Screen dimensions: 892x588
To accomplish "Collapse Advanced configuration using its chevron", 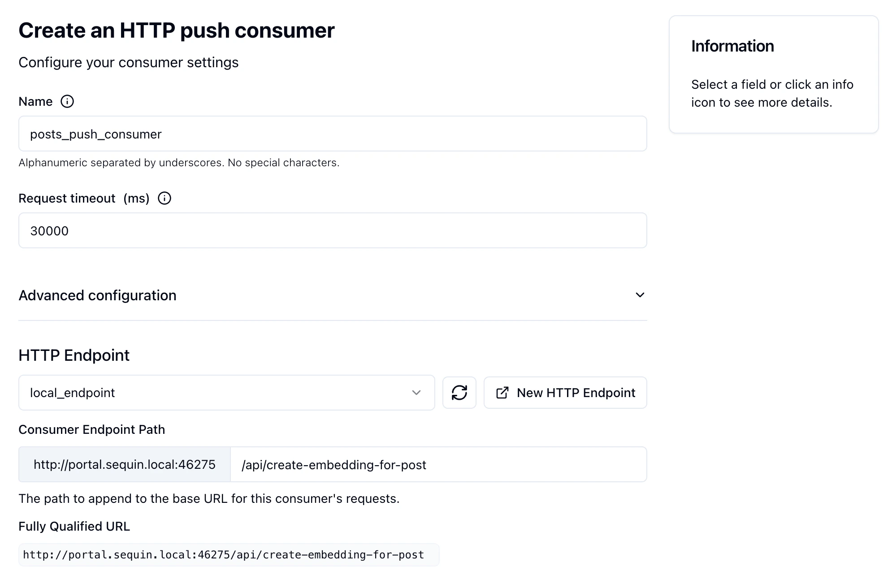I will click(x=640, y=295).
